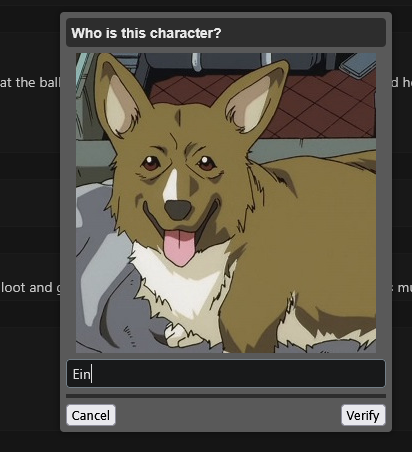This screenshot has height=452, width=412.
Task: Focus the answer field containing "Ein"
Action: coord(226,374)
